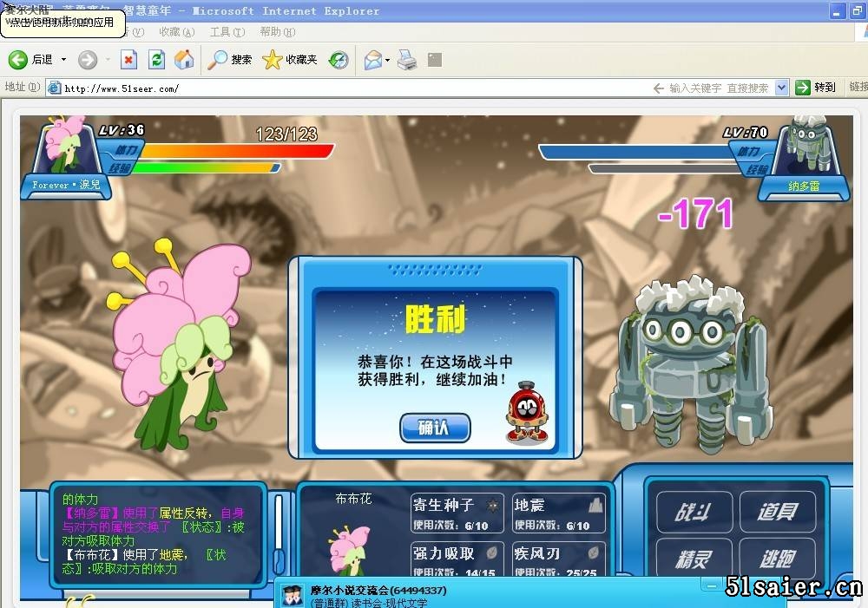Click the Refresh page icon

pyautogui.click(x=156, y=59)
